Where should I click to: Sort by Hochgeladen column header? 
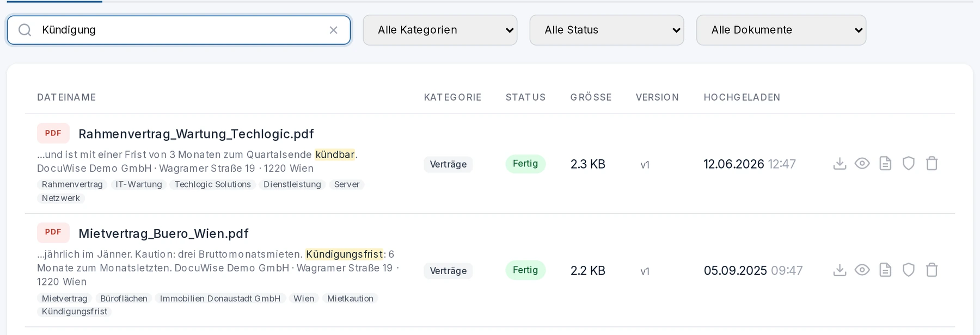742,97
